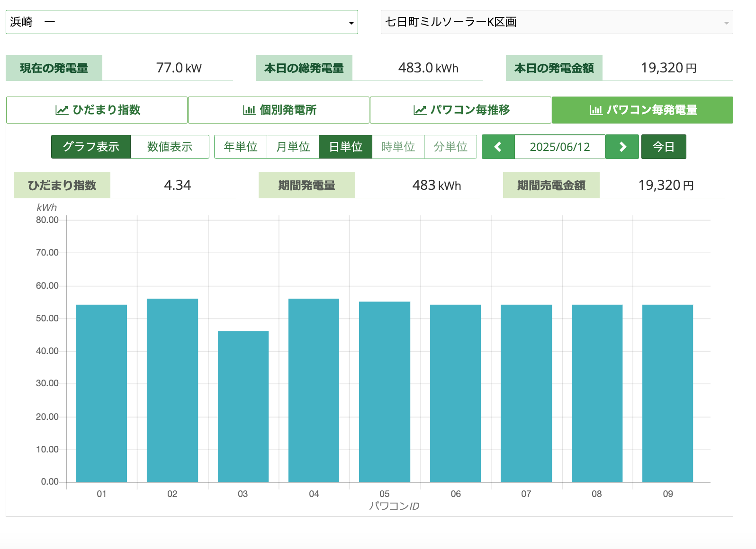The height and width of the screenshot is (549, 756).
Task: Click the ひだまり指数 value 4.34
Action: 178,185
